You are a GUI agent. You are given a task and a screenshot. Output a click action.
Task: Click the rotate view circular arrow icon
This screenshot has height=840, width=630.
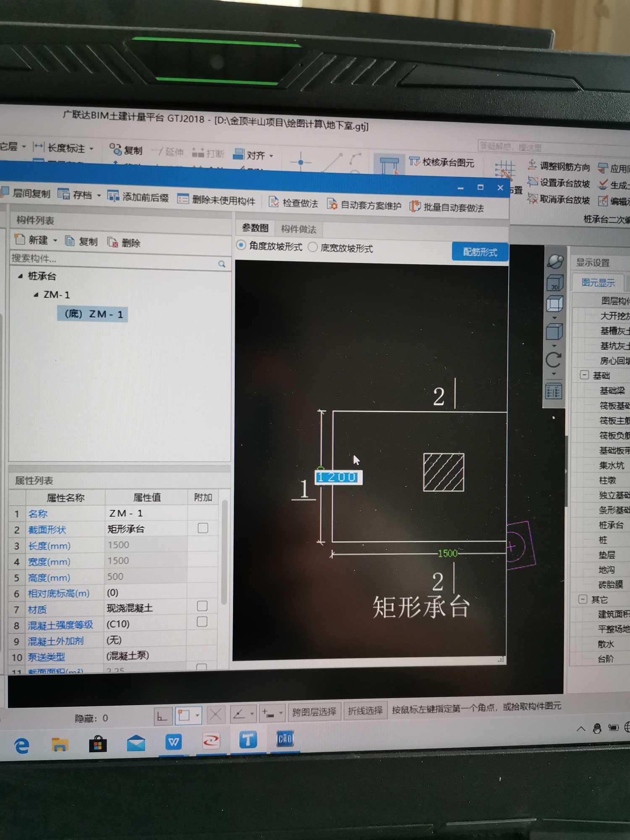[554, 360]
